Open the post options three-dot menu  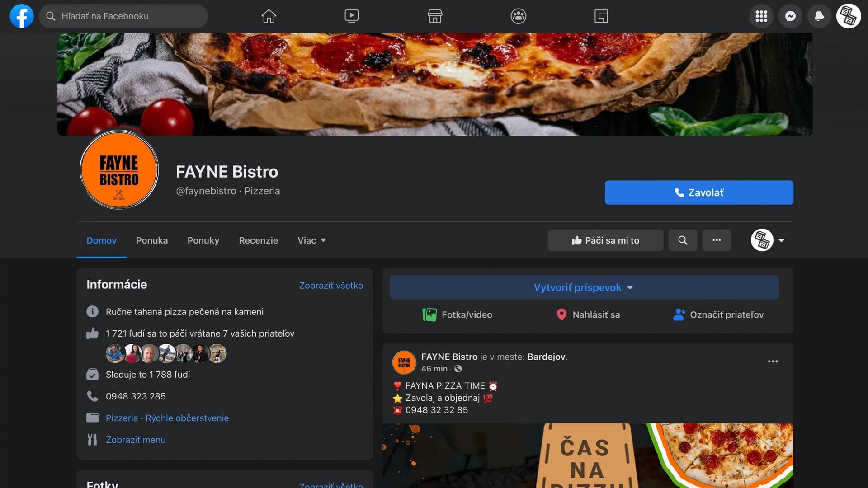(x=773, y=361)
